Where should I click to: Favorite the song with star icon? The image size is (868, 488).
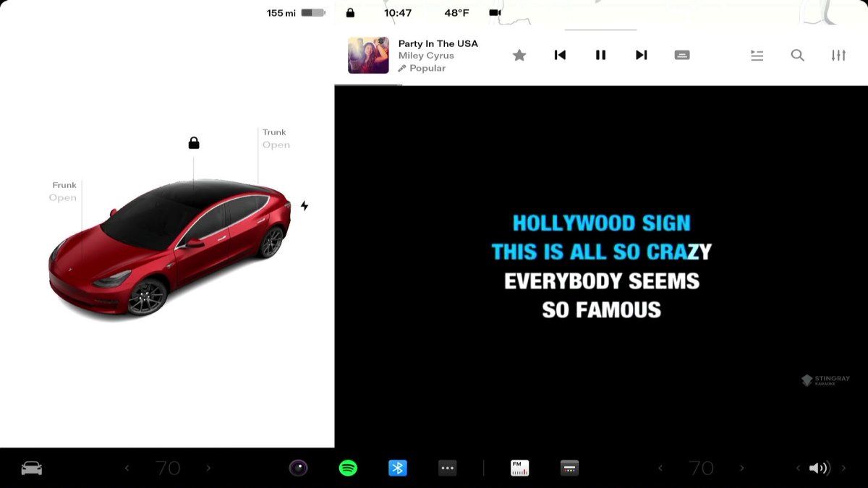pyautogui.click(x=519, y=55)
